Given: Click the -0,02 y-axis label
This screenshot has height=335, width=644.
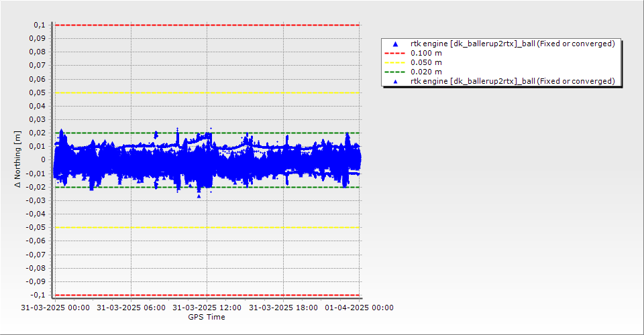Looking at the screenshot, I should 36,187.
